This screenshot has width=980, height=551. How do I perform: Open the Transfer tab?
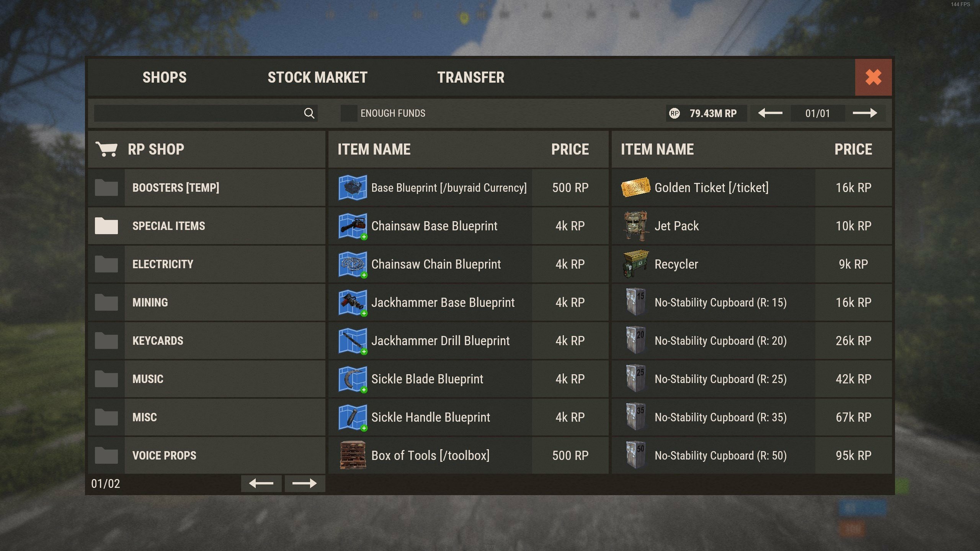471,77
